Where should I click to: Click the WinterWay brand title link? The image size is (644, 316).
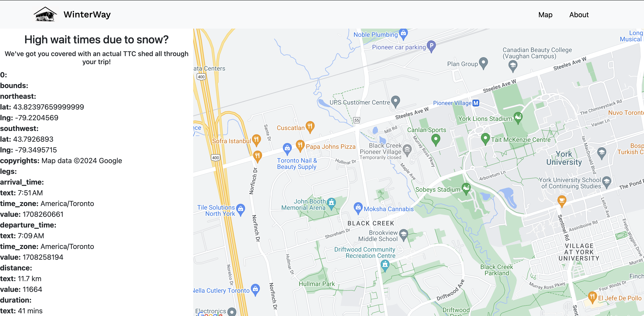click(87, 15)
